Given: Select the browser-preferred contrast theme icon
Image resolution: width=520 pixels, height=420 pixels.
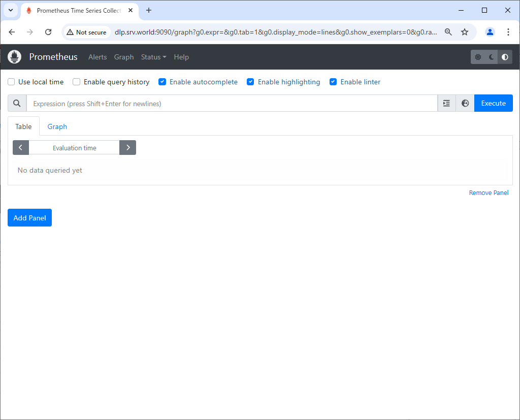Looking at the screenshot, I should (x=505, y=57).
